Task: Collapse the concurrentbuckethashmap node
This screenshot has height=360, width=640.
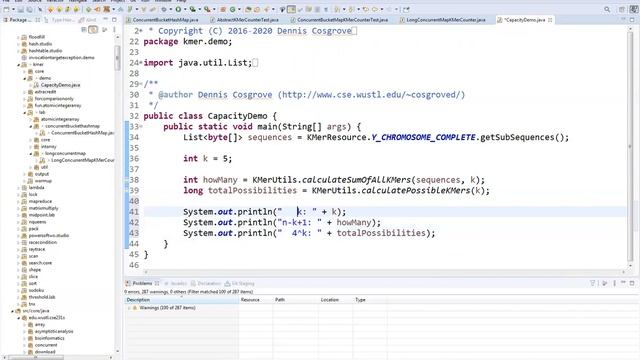Action: coord(31,126)
